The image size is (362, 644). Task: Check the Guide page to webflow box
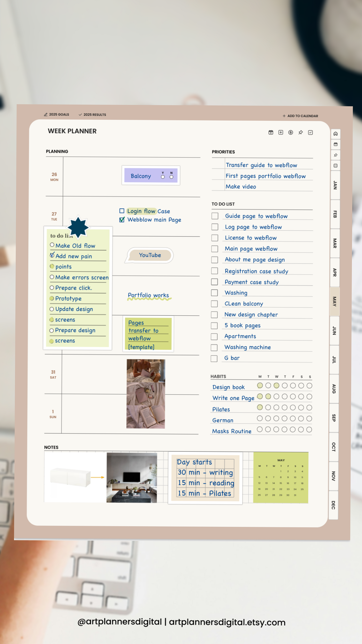(215, 216)
